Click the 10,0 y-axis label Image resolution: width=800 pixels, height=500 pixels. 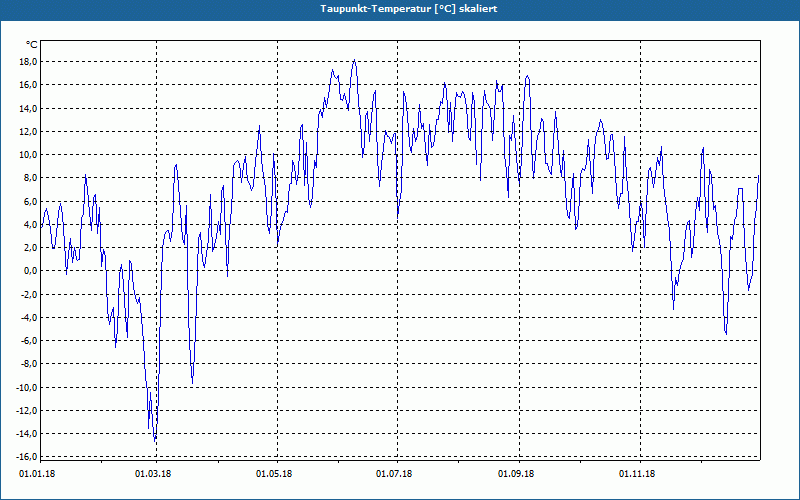click(28, 155)
